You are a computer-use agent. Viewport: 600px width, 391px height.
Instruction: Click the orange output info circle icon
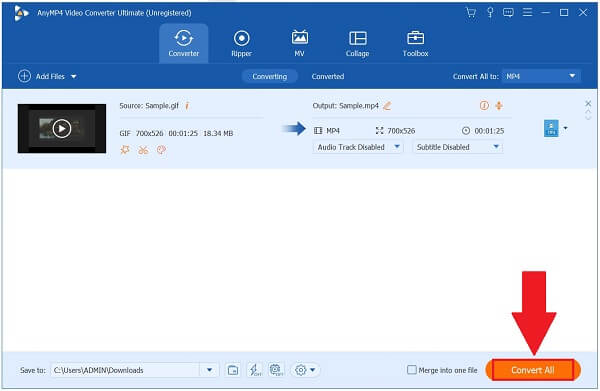484,105
